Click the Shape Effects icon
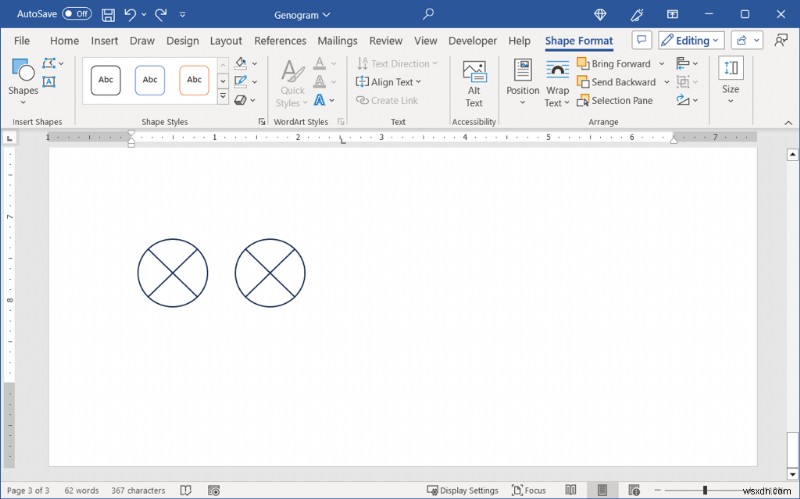The width and height of the screenshot is (800, 499). (241, 100)
